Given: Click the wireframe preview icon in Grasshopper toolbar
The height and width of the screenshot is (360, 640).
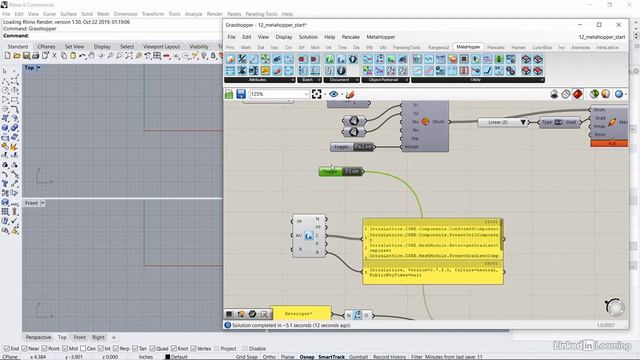Looking at the screenshot, I should coord(565,94).
